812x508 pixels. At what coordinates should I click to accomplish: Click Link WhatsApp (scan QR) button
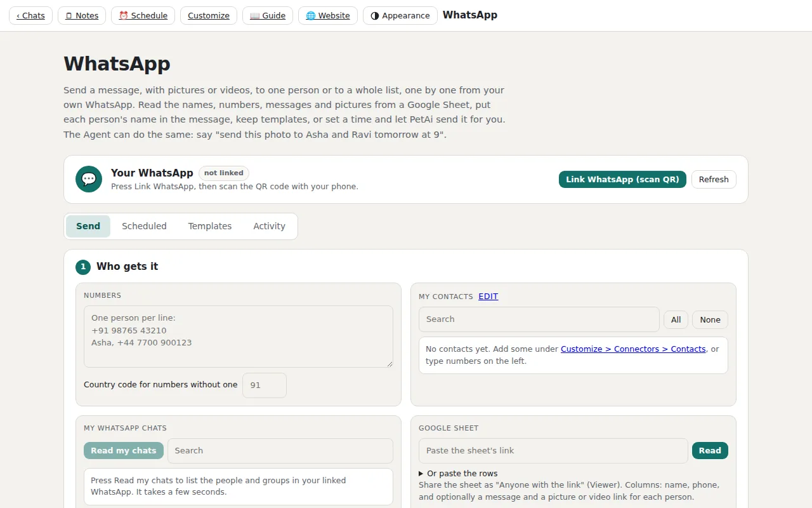point(622,179)
